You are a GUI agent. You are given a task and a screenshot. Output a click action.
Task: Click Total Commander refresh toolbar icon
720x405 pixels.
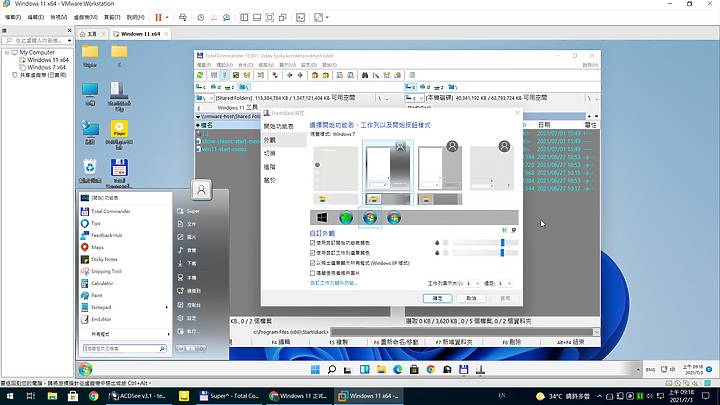[200, 75]
